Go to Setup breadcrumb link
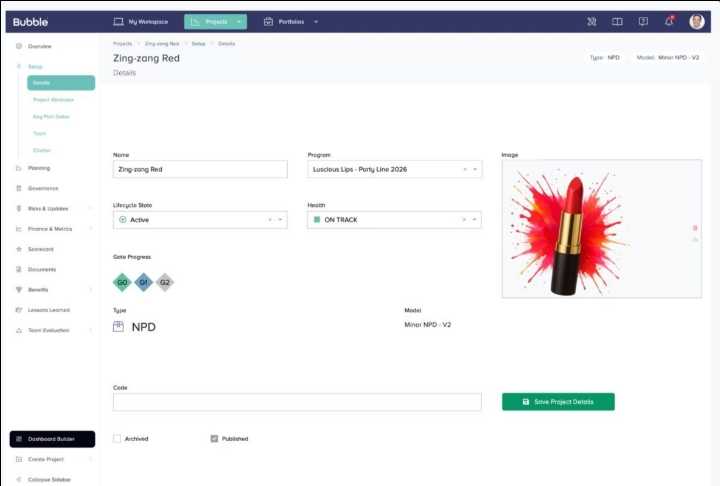720x486 pixels. (198, 44)
